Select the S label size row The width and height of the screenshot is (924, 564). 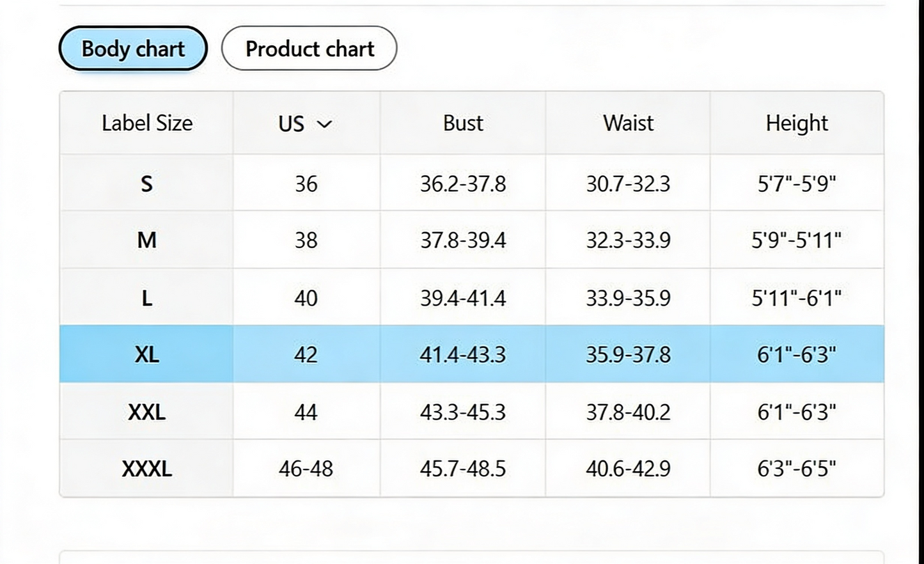[472, 184]
